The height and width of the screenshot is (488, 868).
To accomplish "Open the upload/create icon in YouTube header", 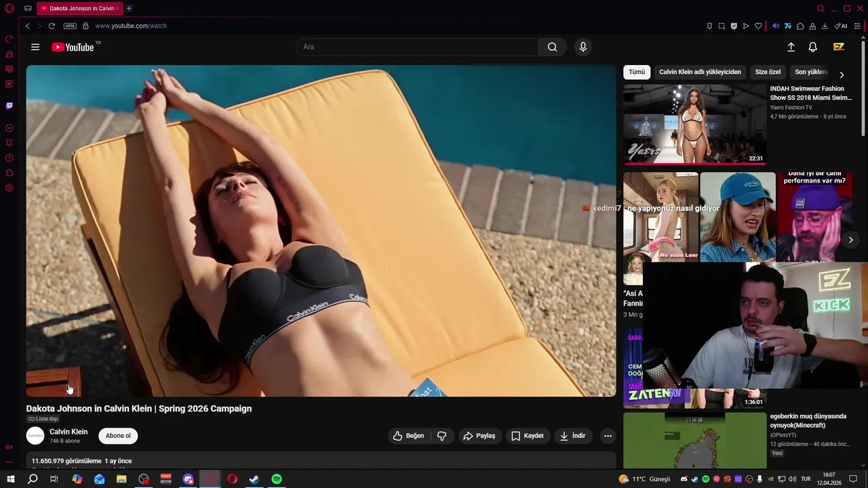I will tap(791, 47).
